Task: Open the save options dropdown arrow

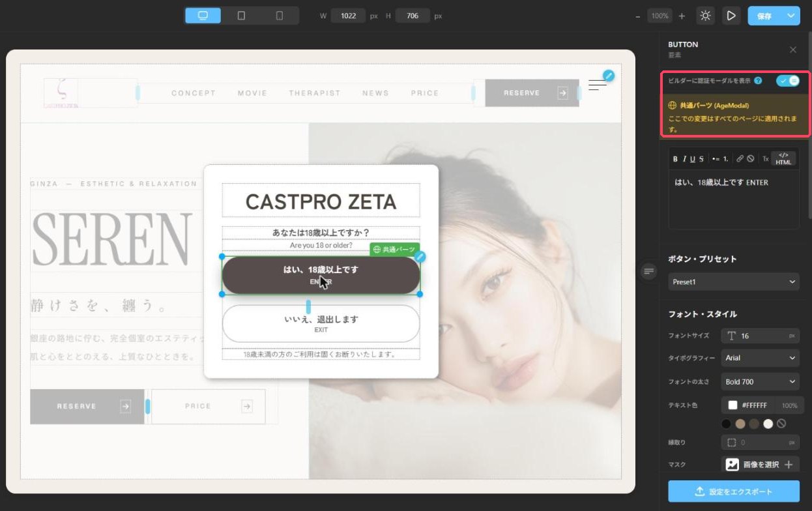Action: pos(792,16)
